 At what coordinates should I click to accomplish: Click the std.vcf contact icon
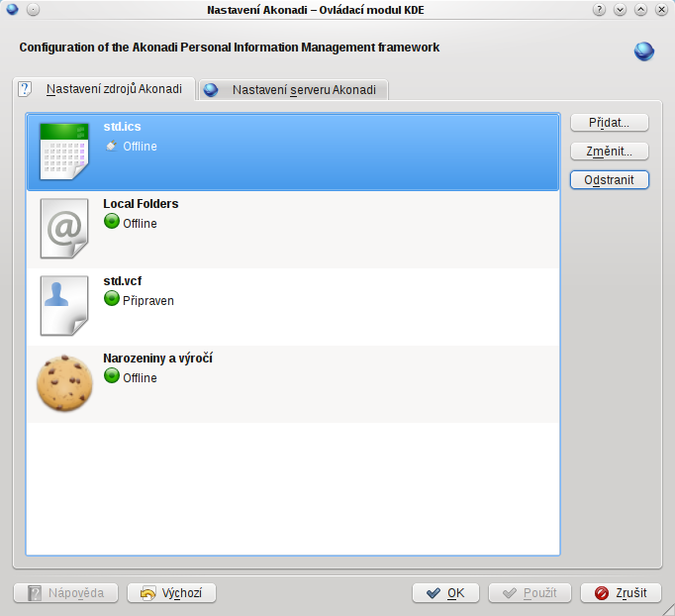coord(64,305)
